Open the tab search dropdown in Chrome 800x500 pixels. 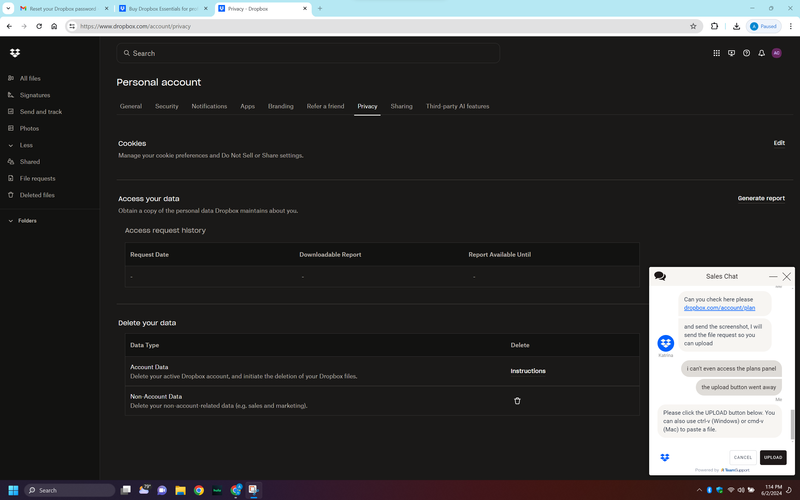(9, 8)
